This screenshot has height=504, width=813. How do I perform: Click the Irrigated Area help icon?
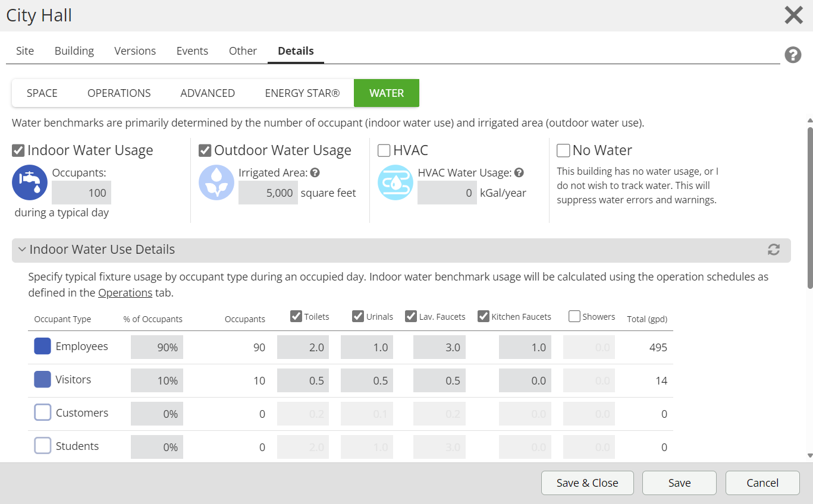point(315,173)
